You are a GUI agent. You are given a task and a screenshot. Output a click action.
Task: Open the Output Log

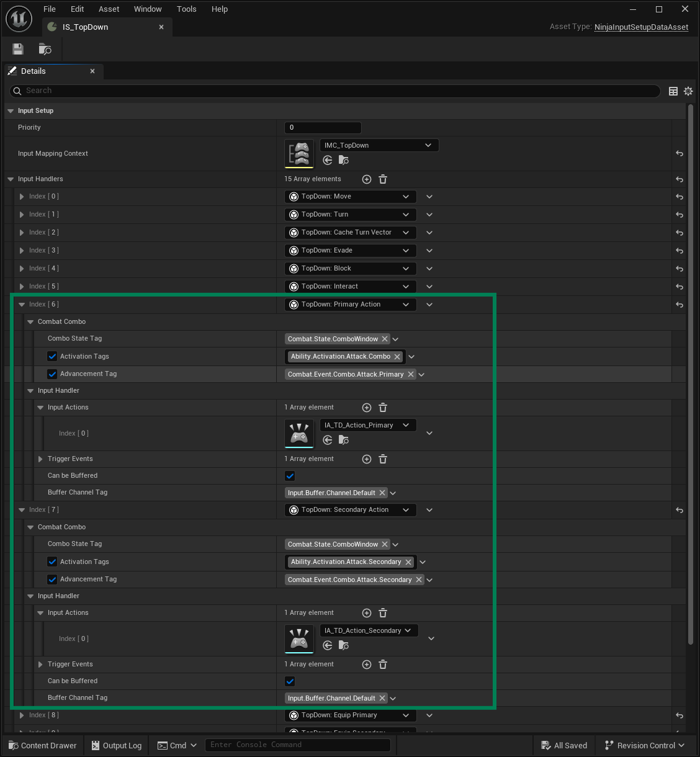coord(117,745)
